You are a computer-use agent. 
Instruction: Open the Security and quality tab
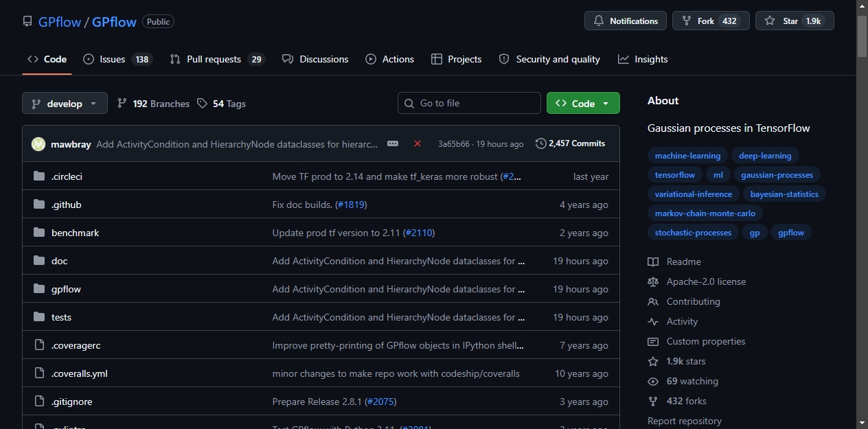pos(549,59)
